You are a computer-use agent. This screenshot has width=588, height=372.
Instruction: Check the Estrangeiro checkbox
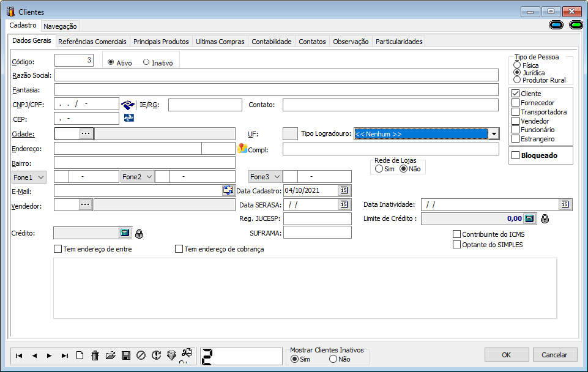point(516,139)
